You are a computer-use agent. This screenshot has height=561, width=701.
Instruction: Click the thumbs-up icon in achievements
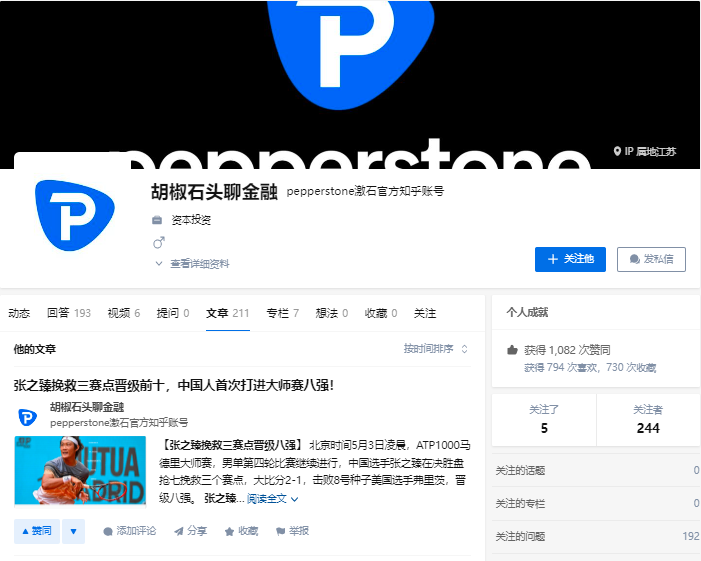click(512, 350)
